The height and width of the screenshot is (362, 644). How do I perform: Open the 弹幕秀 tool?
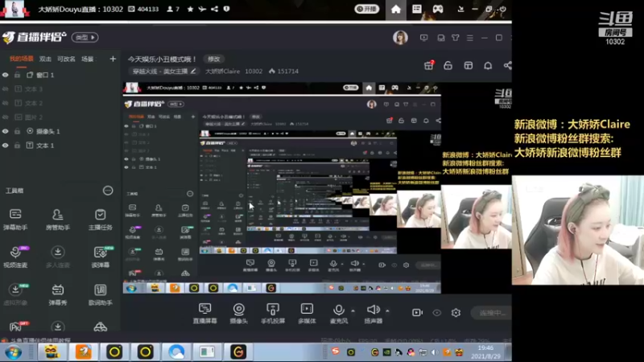click(x=57, y=294)
